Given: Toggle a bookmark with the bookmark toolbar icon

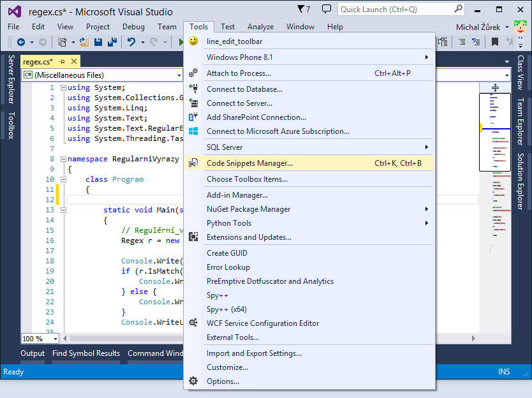Looking at the screenshot, I should pos(494,41).
